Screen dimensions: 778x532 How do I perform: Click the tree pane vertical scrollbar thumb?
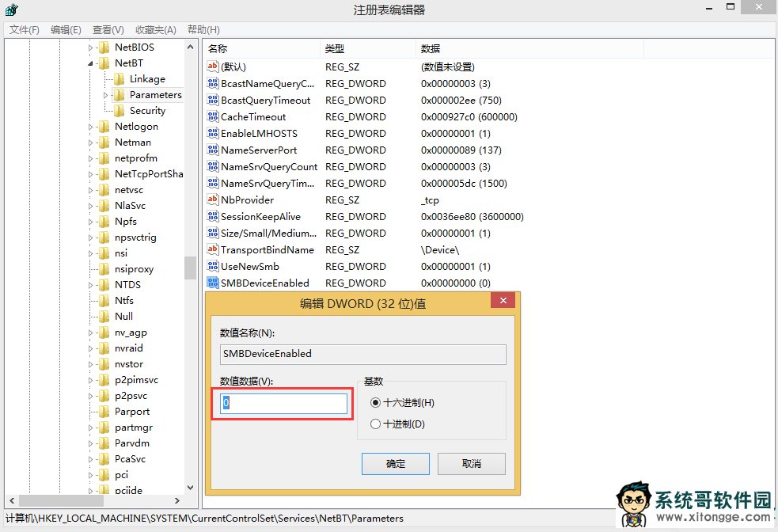[x=190, y=268]
